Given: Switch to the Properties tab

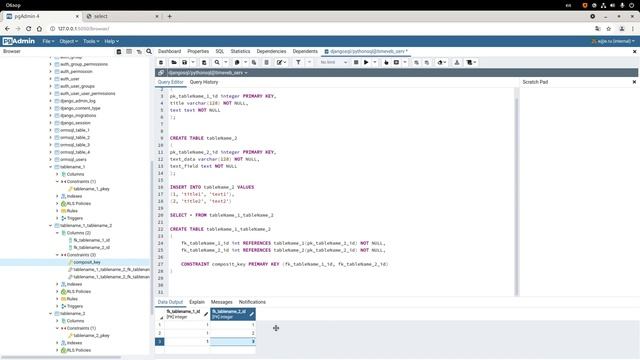Looking at the screenshot, I should tap(198, 51).
